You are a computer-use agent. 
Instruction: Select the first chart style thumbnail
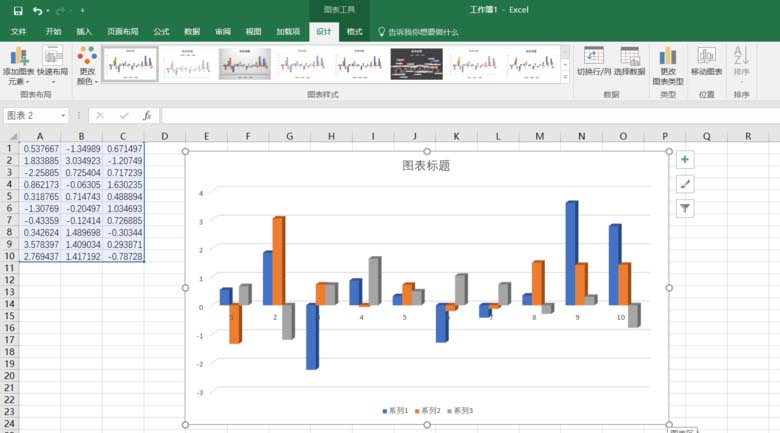(x=130, y=64)
